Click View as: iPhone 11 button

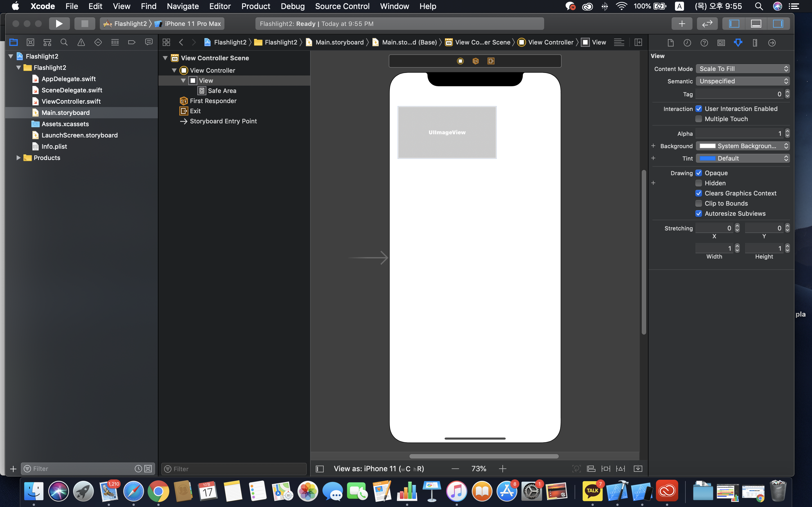point(378,468)
